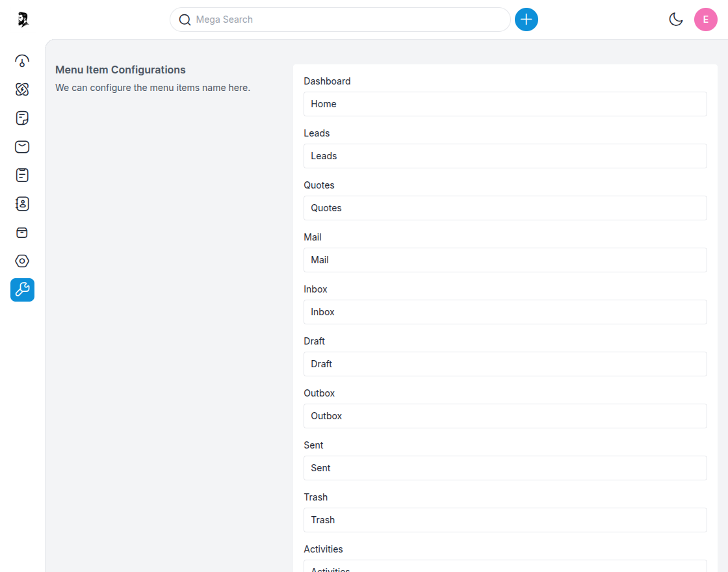Image resolution: width=728 pixels, height=572 pixels.
Task: Edit the Quotes name field
Action: (x=504, y=208)
